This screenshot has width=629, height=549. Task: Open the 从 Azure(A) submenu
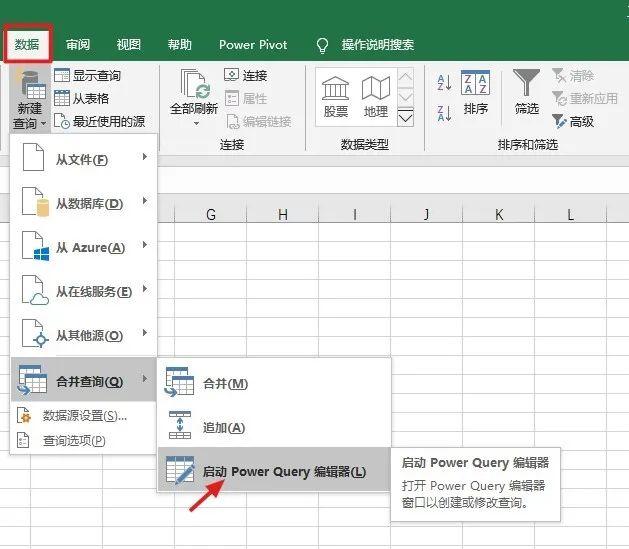pos(83,247)
